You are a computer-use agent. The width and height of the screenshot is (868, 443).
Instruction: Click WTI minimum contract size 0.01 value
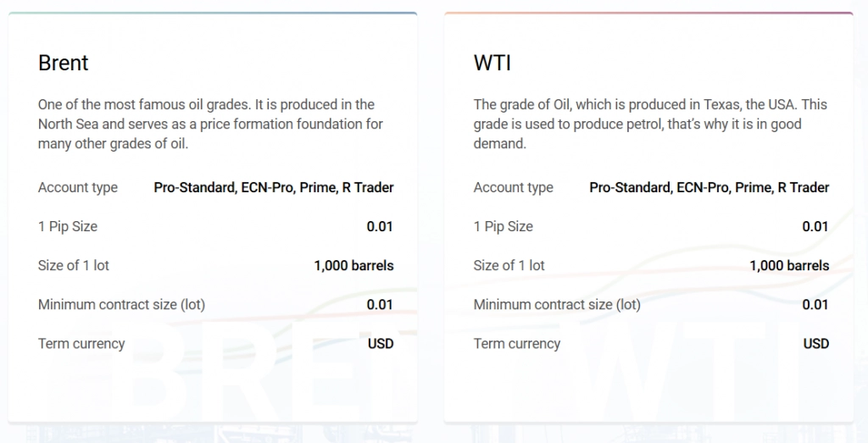tap(815, 305)
